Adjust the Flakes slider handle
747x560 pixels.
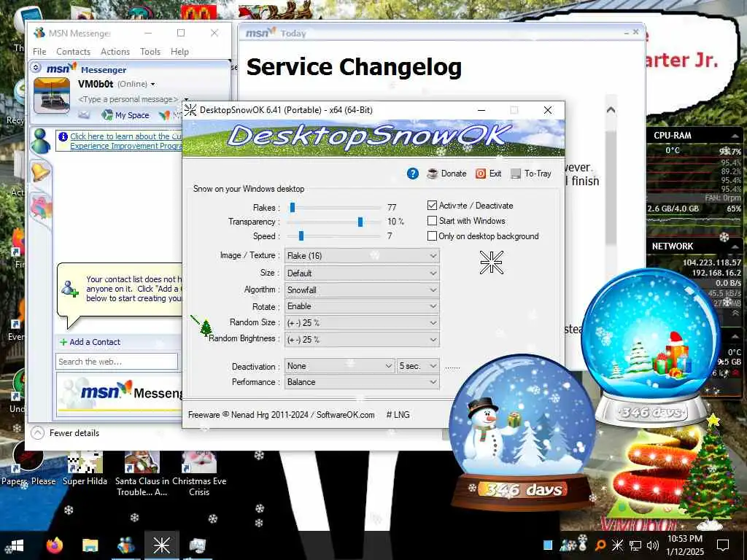(293, 207)
